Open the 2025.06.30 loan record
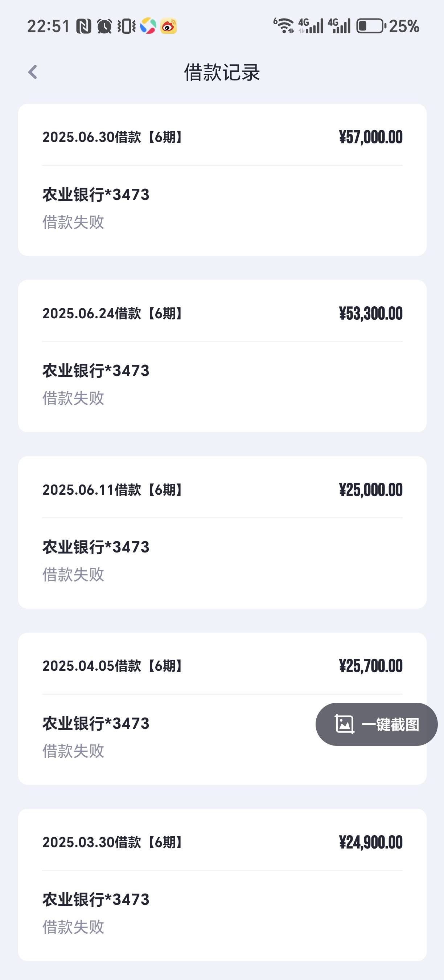The width and height of the screenshot is (444, 980). 222,180
